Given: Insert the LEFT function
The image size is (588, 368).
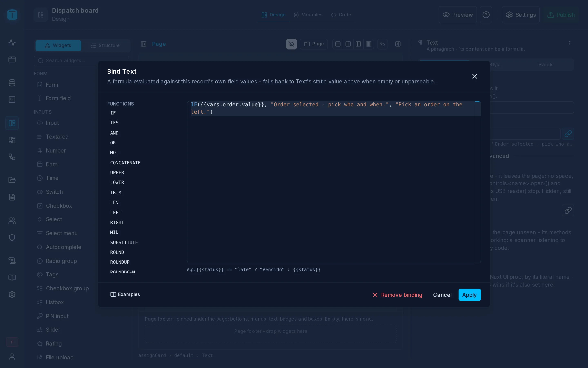Looking at the screenshot, I should click(116, 212).
